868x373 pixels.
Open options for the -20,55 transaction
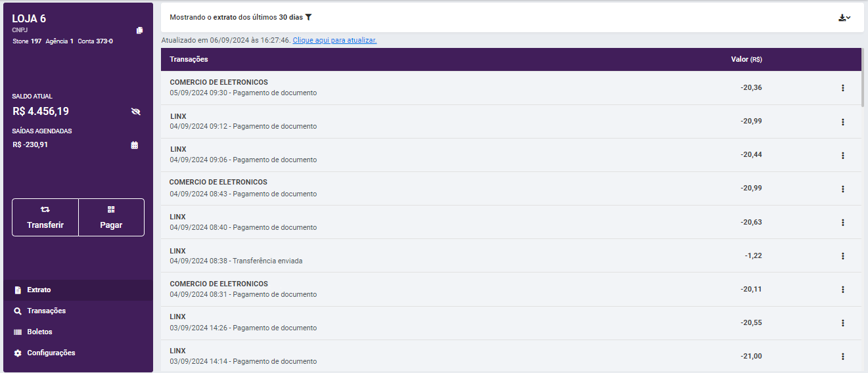(843, 323)
